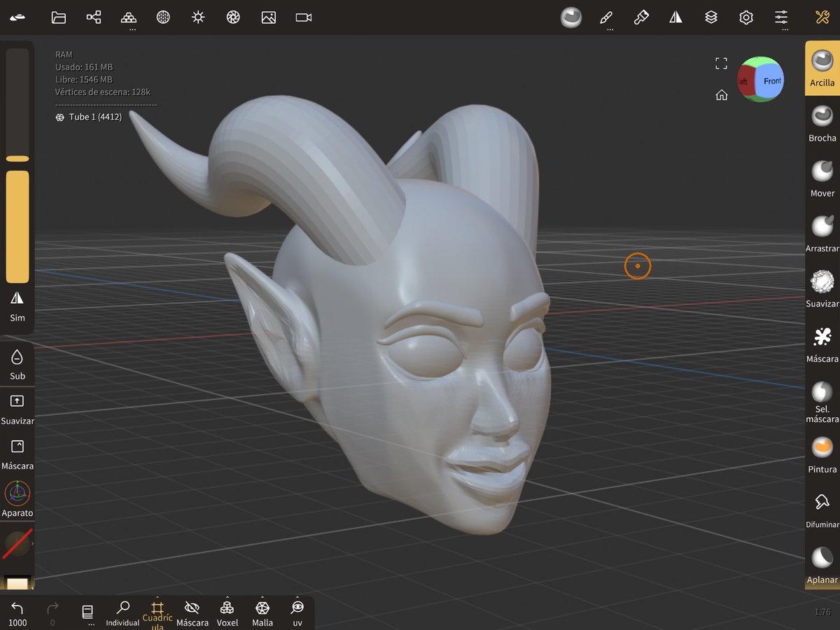Screen dimensions: 840x630
Task: Reset view with home icon
Action: click(721, 95)
